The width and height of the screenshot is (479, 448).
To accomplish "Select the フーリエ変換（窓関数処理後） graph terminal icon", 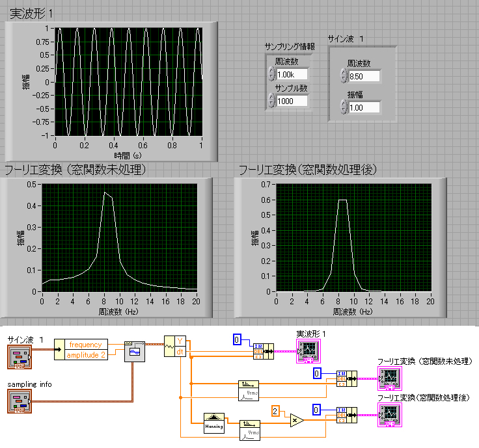I will tap(389, 414).
